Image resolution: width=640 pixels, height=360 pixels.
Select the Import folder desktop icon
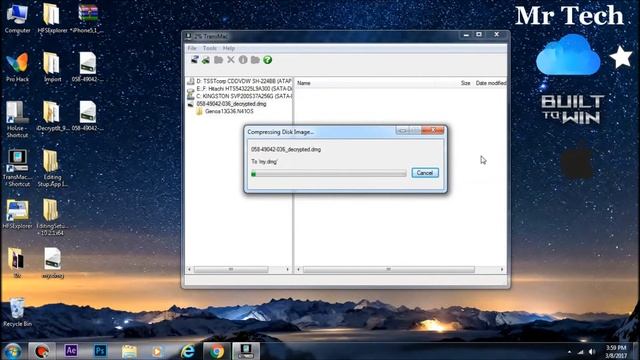click(x=52, y=67)
